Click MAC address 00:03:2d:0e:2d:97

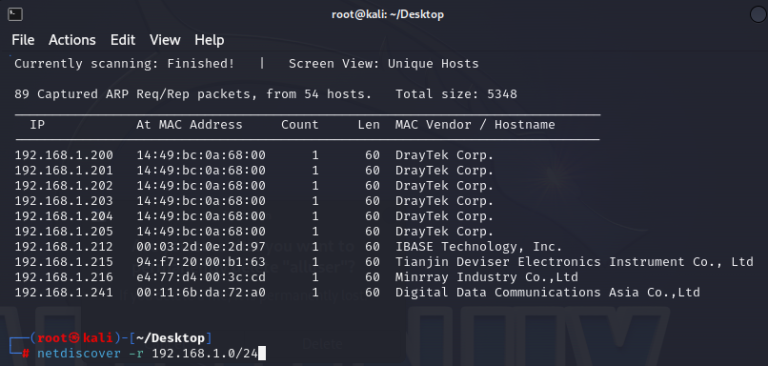pyautogui.click(x=201, y=246)
